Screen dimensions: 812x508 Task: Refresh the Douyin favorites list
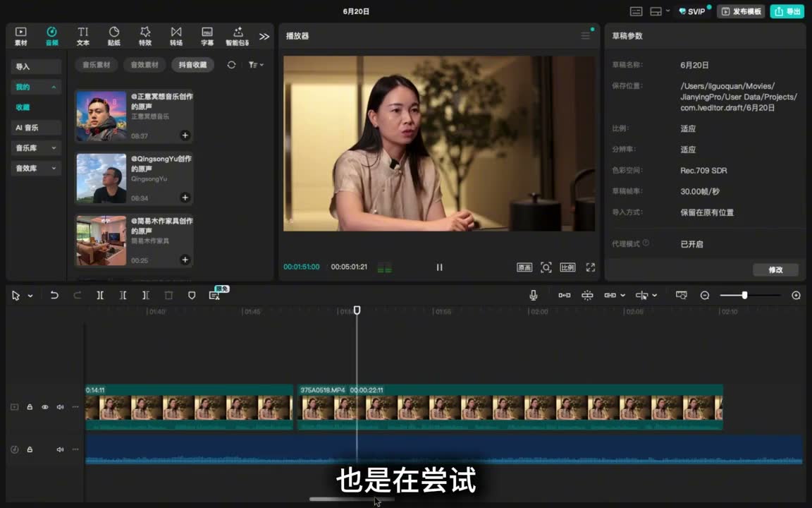click(231, 65)
